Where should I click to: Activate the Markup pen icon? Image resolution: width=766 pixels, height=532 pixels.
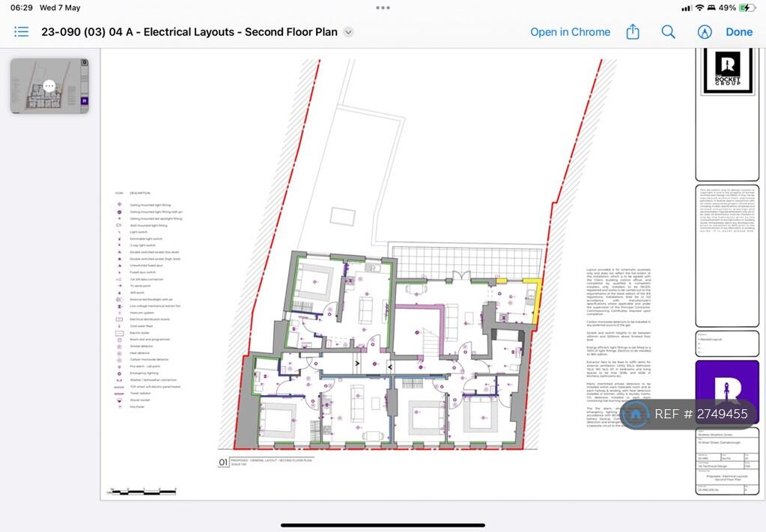pos(704,31)
